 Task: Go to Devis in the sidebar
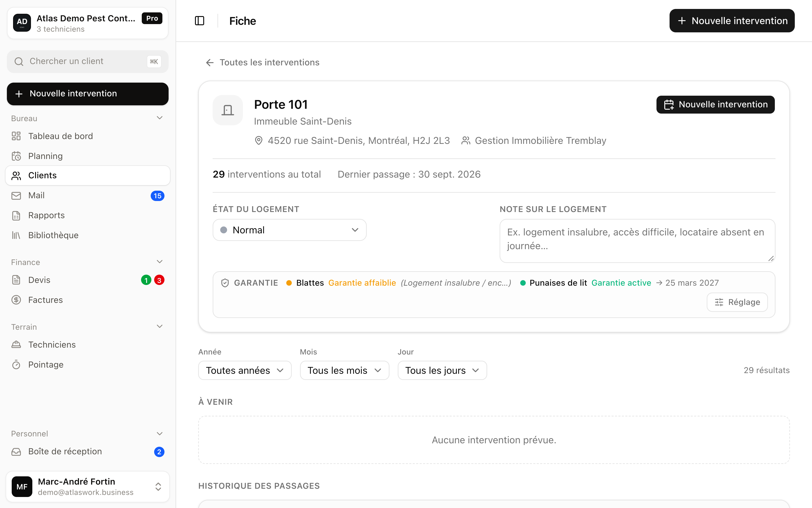pyautogui.click(x=88, y=280)
